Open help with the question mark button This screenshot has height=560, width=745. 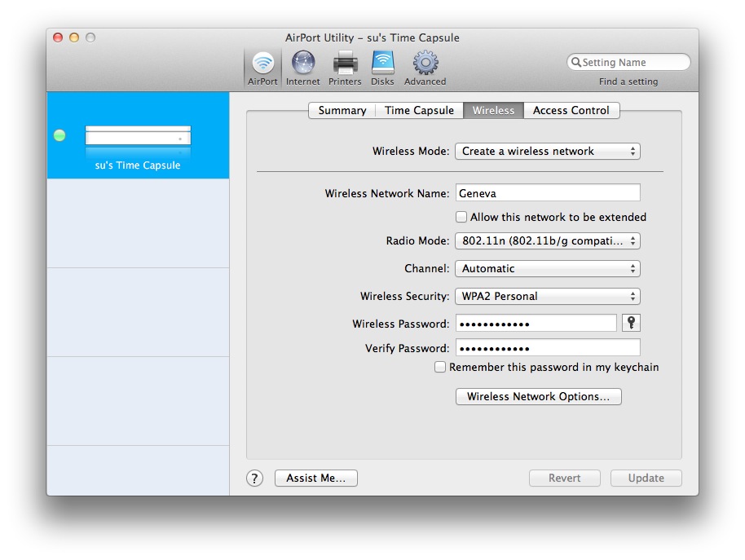[254, 478]
